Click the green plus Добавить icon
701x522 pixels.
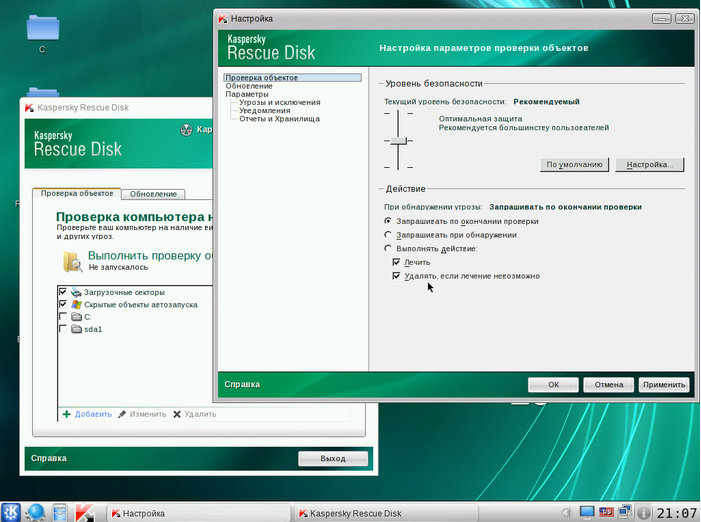(x=67, y=414)
